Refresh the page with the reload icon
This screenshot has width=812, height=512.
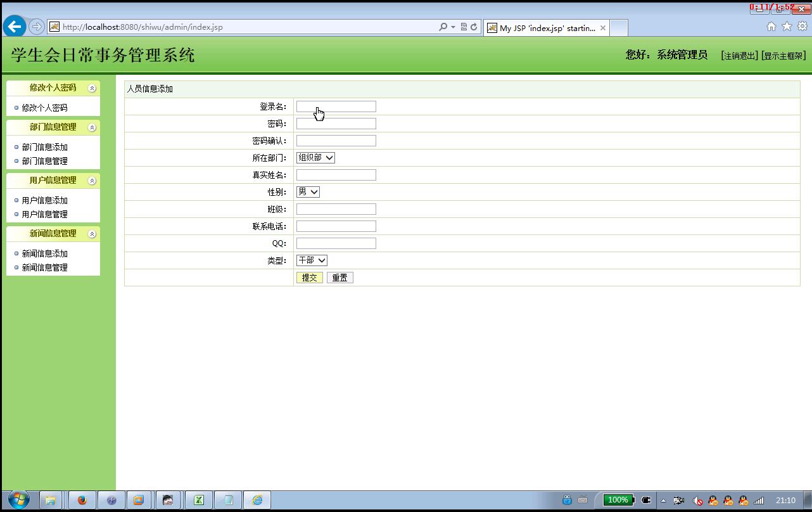473,27
